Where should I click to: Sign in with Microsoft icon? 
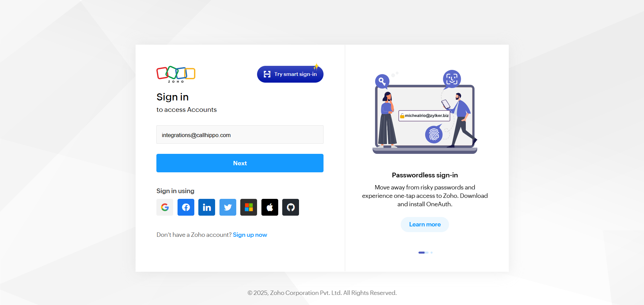point(249,207)
